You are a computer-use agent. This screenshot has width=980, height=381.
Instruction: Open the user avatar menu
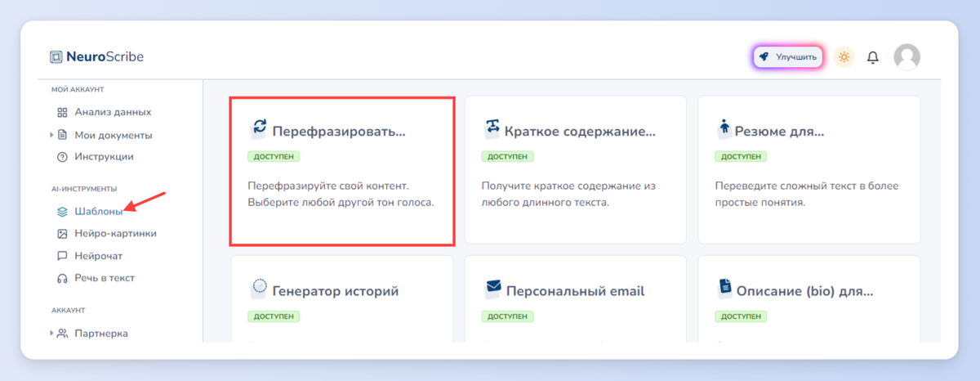click(x=906, y=56)
